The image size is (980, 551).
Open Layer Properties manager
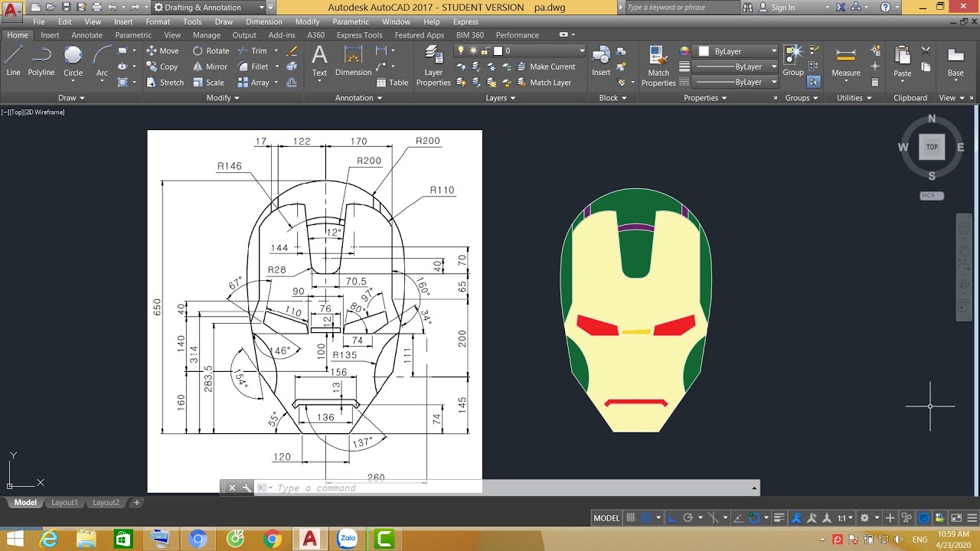[433, 64]
